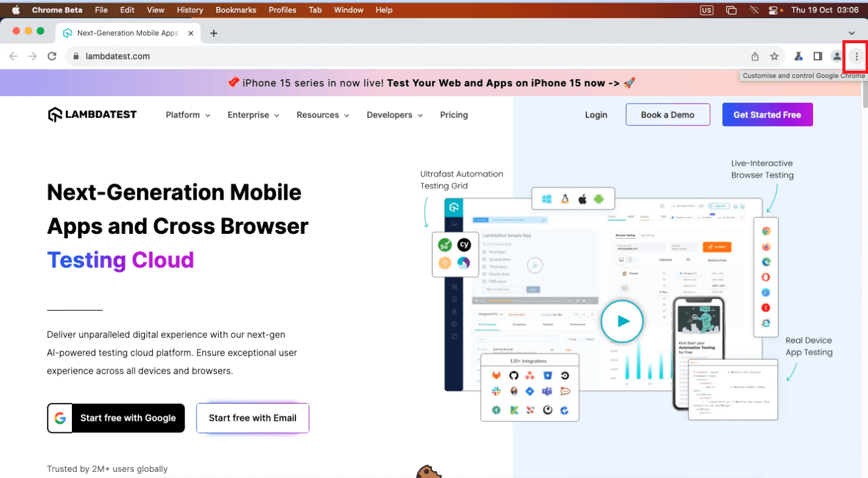Open the US input source menu
This screenshot has height=478, width=868.
coord(707,10)
